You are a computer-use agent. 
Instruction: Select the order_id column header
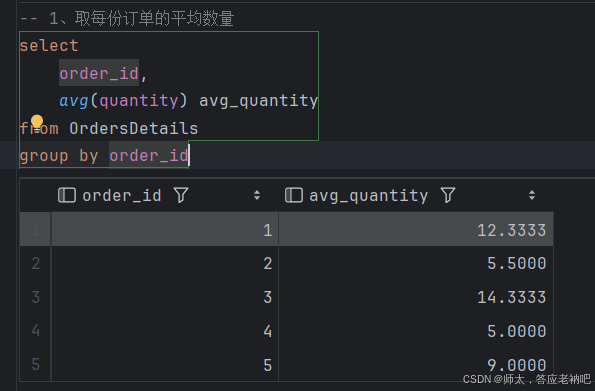click(165, 195)
